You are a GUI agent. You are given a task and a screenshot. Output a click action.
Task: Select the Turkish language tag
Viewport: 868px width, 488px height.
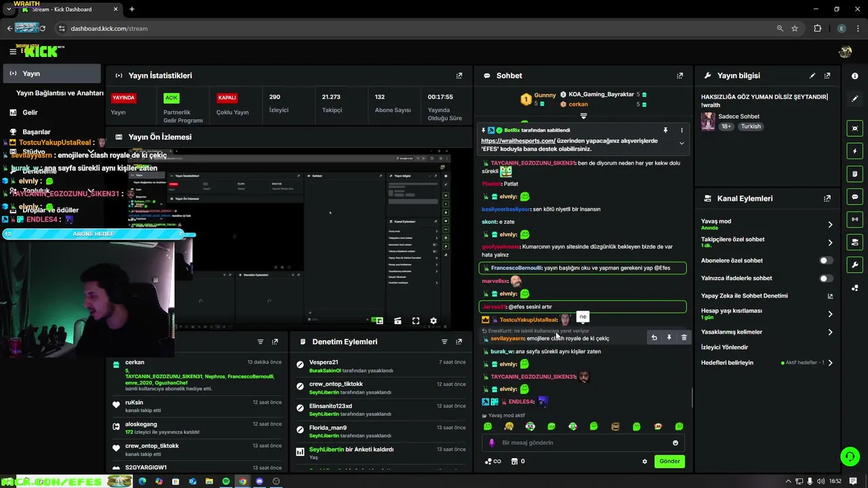tap(751, 127)
